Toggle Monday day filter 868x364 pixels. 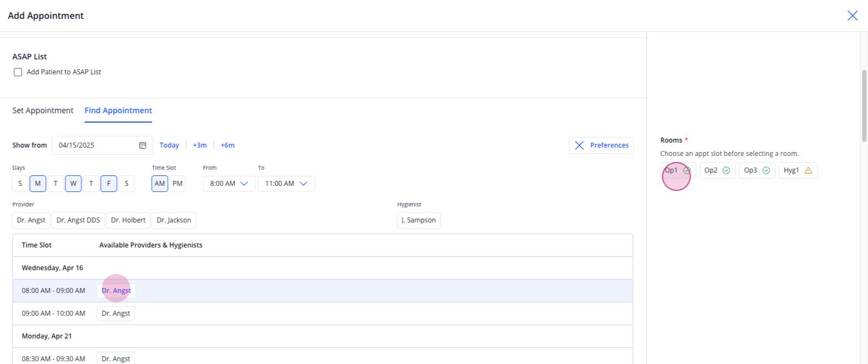(38, 184)
